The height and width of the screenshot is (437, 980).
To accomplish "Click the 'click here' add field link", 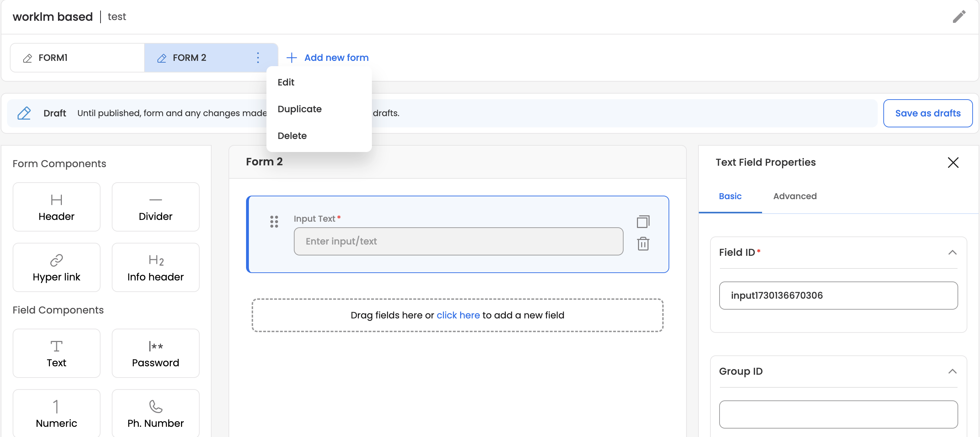I will tap(458, 315).
